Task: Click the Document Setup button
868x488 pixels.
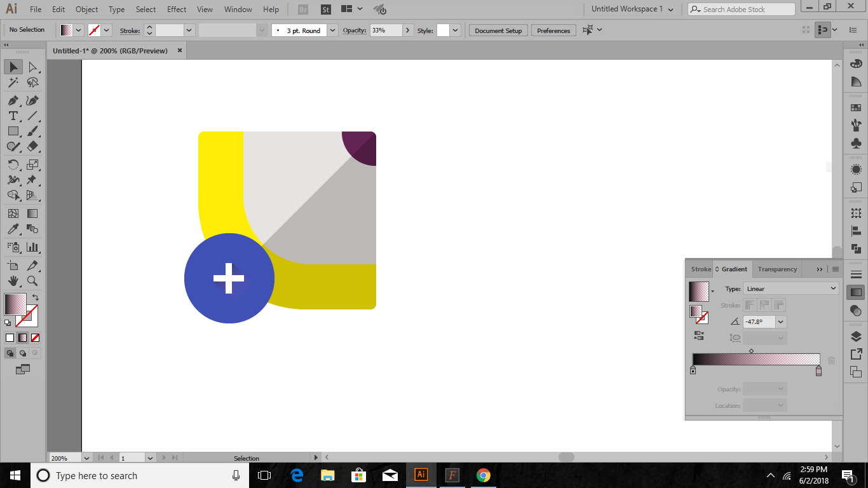Action: coord(498,30)
